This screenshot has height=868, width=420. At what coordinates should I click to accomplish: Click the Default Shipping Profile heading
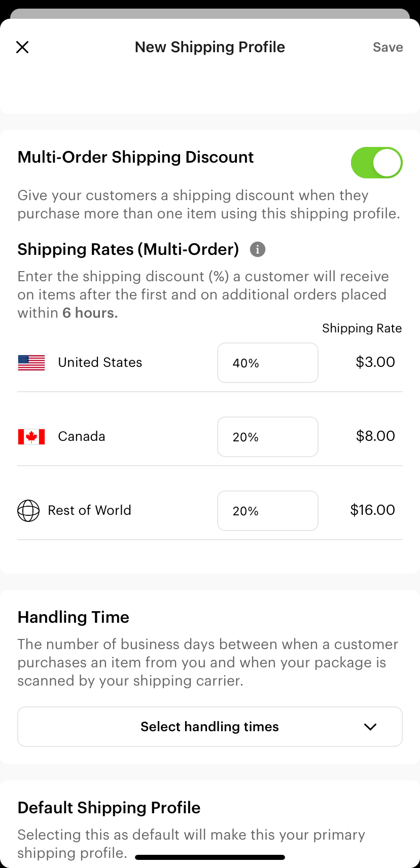pos(109,807)
